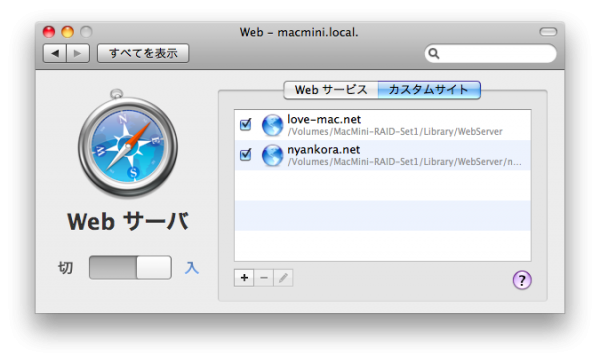Click the Safari compass Web server icon
Image resolution: width=600 pixels, height=362 pixels.
(x=127, y=144)
